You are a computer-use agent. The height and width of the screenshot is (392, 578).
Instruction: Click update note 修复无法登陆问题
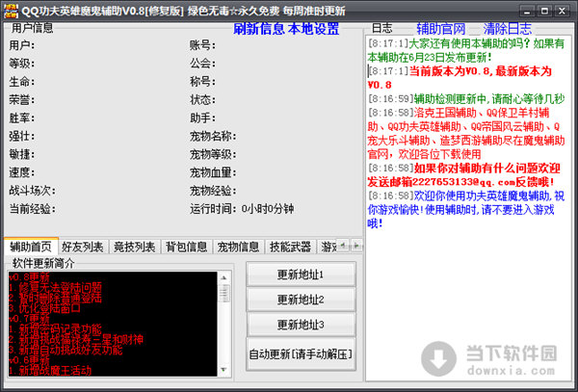click(x=55, y=287)
